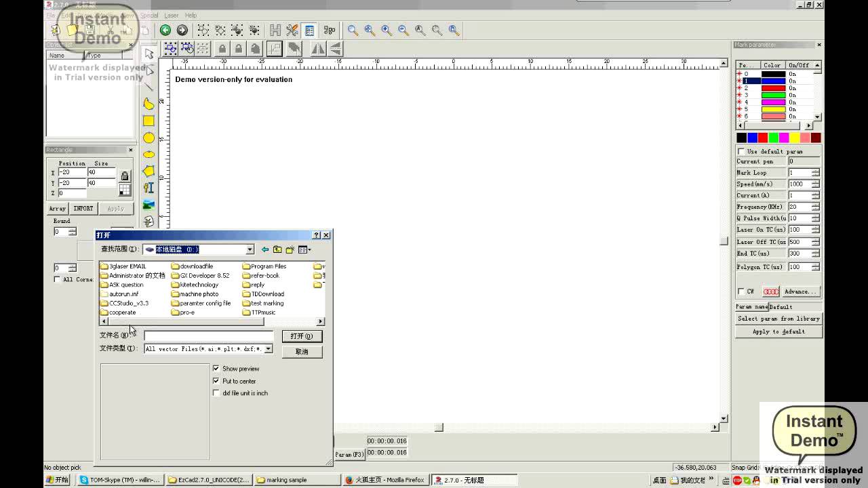Uncheck the Put to center checkbox
Screen dimensions: 868x488
click(x=216, y=381)
